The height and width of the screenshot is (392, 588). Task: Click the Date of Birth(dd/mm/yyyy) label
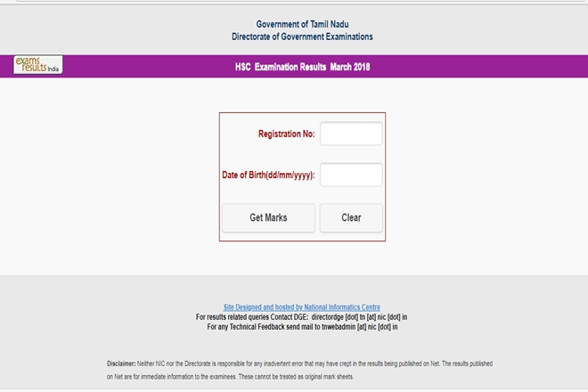pyautogui.click(x=268, y=175)
